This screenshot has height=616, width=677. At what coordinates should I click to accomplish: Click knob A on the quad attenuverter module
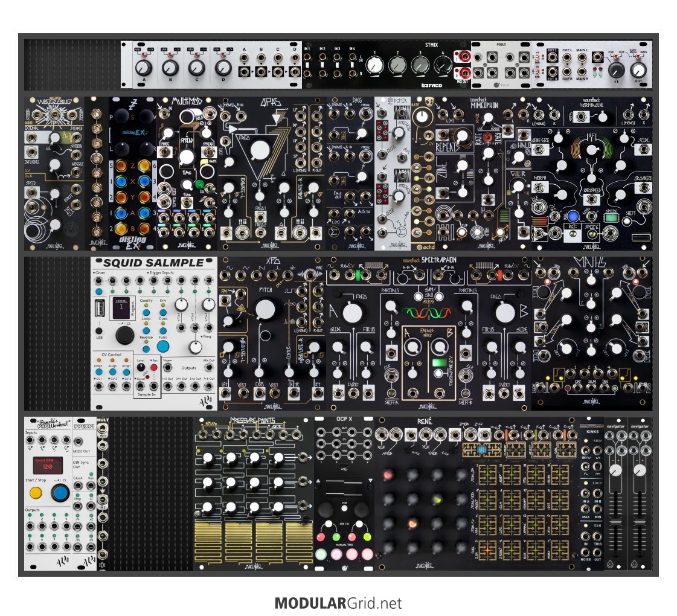point(144,68)
